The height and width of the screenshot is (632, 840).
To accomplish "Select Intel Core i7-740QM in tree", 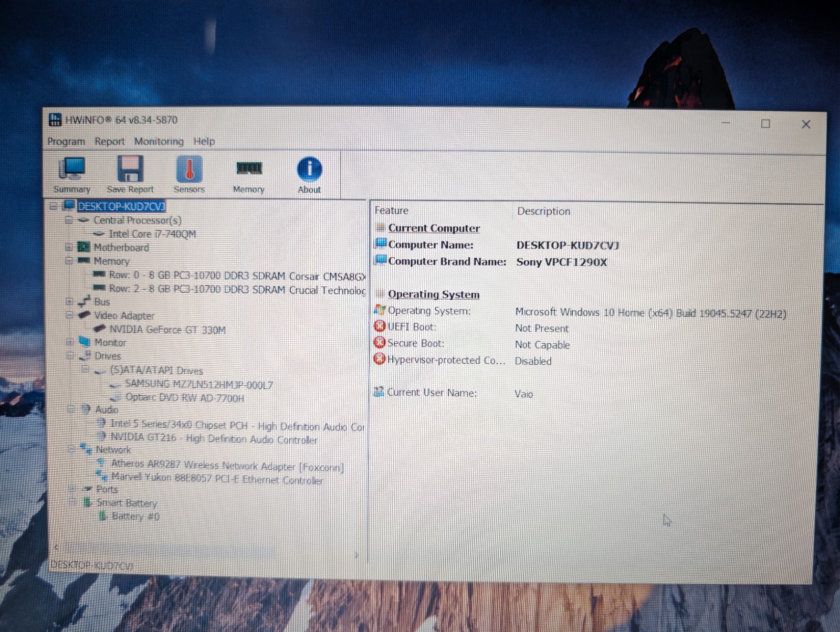I will point(152,234).
